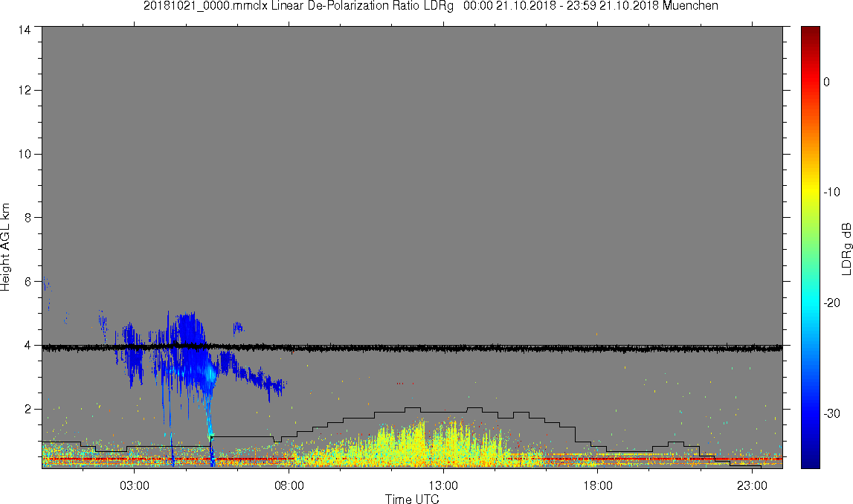Click the noisy black line at 4 km
Viewport: 853px width, 504px height.
coord(412,347)
